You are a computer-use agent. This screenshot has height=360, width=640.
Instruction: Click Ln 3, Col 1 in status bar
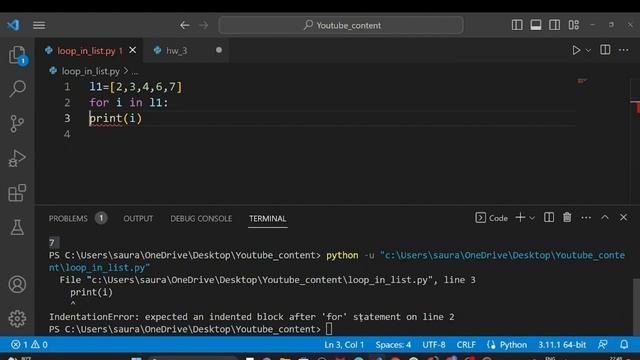pyautogui.click(x=344, y=345)
